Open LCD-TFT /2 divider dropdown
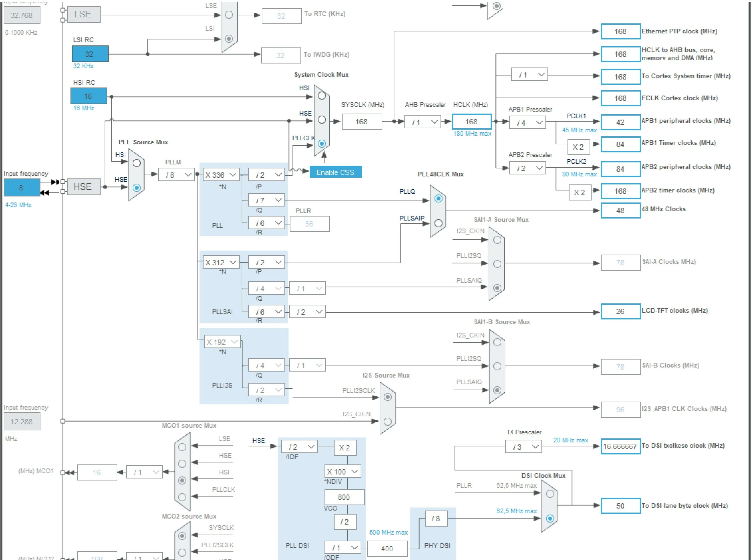The height and width of the screenshot is (560, 752). (307, 311)
